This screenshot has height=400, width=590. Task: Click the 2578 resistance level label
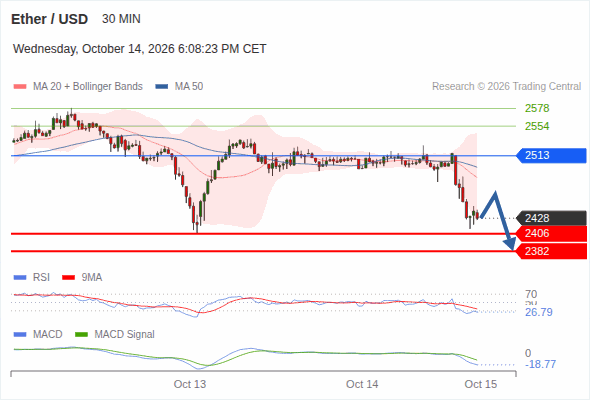coord(537,108)
